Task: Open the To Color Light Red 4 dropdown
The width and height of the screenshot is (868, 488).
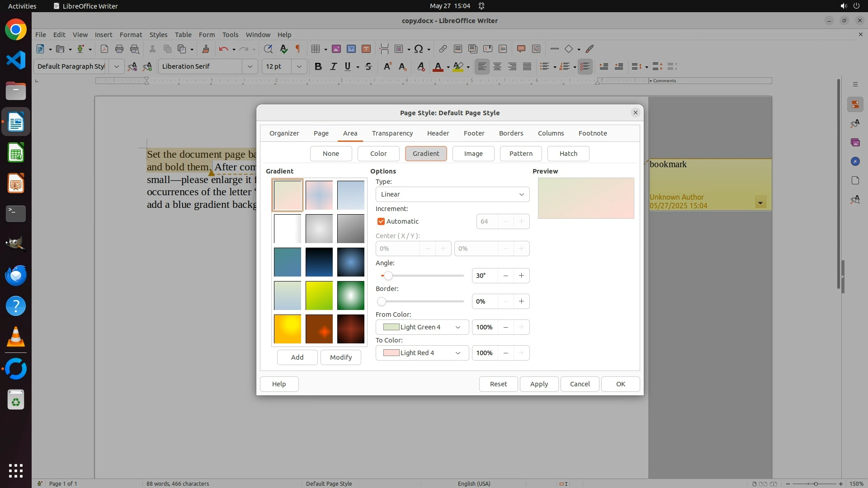Action: [x=422, y=353]
